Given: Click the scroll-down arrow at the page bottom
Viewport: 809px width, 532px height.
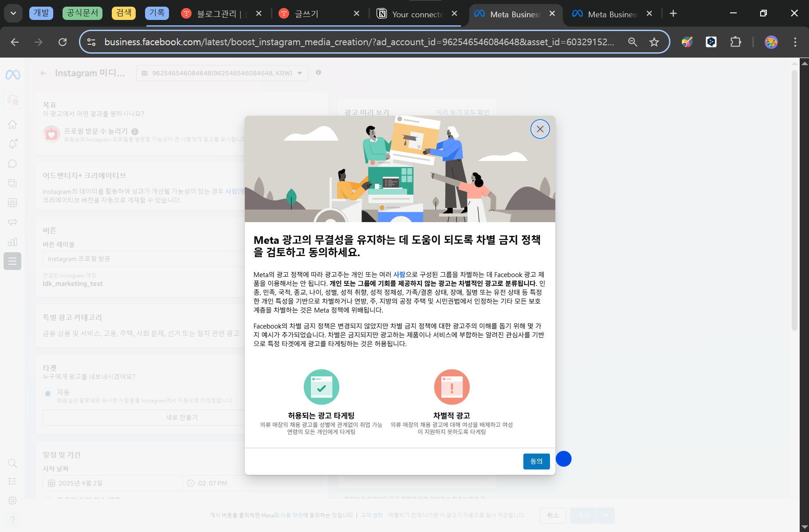Looking at the screenshot, I should coord(805,527).
